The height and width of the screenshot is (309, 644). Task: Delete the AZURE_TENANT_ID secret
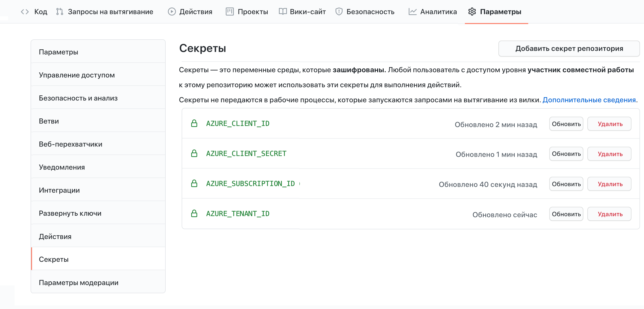point(609,214)
